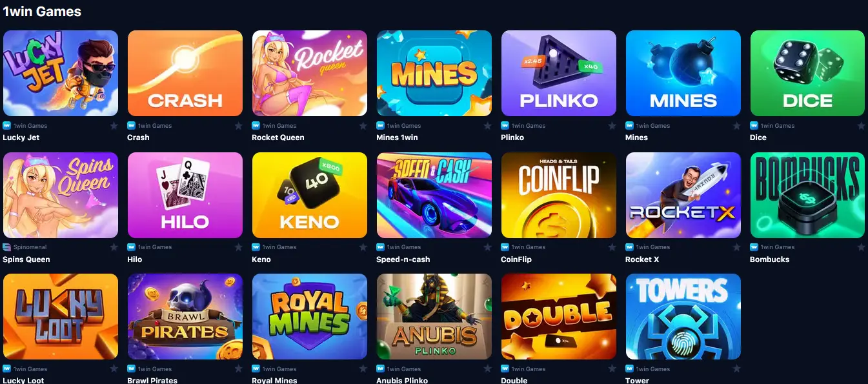Favorite Lucky Jet with its star icon
Image resolution: width=868 pixels, height=384 pixels.
click(114, 126)
